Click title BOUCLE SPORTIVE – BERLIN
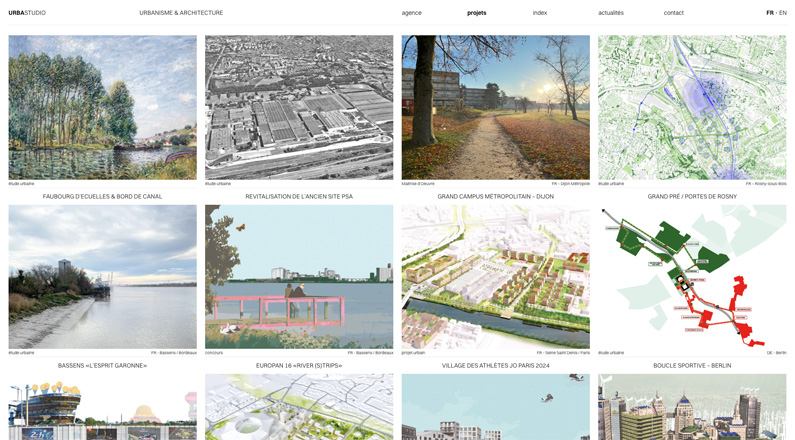The height and width of the screenshot is (440, 795). [692, 365]
